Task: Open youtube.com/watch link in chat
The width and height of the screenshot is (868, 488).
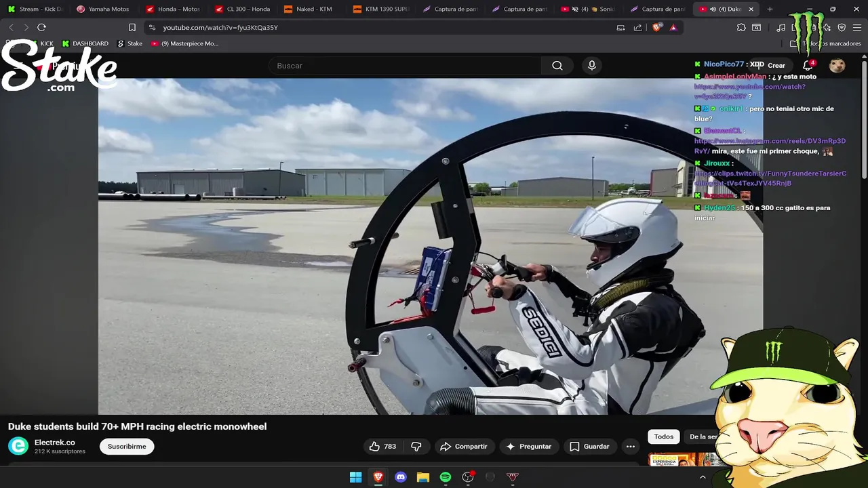Action: (749, 91)
